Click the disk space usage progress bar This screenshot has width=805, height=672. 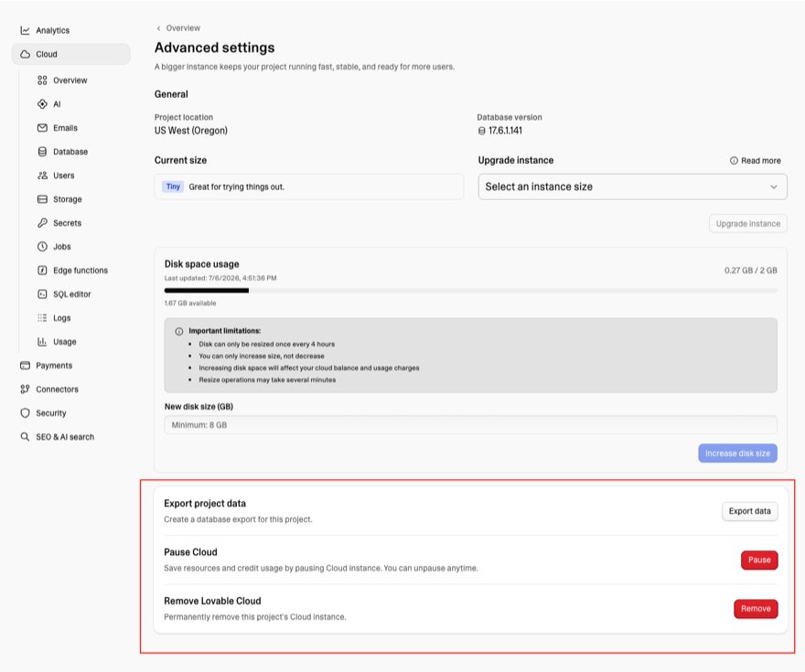(x=470, y=291)
